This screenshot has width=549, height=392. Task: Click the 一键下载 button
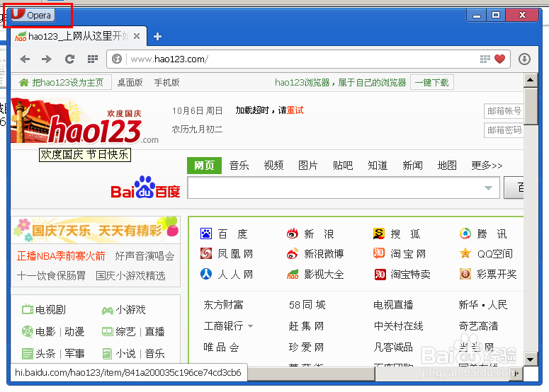[431, 83]
